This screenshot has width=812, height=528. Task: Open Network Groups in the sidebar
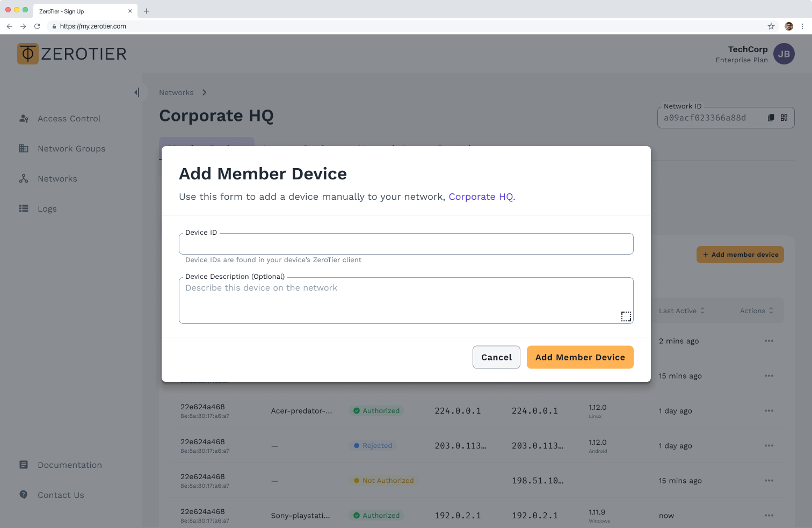pyautogui.click(x=71, y=149)
